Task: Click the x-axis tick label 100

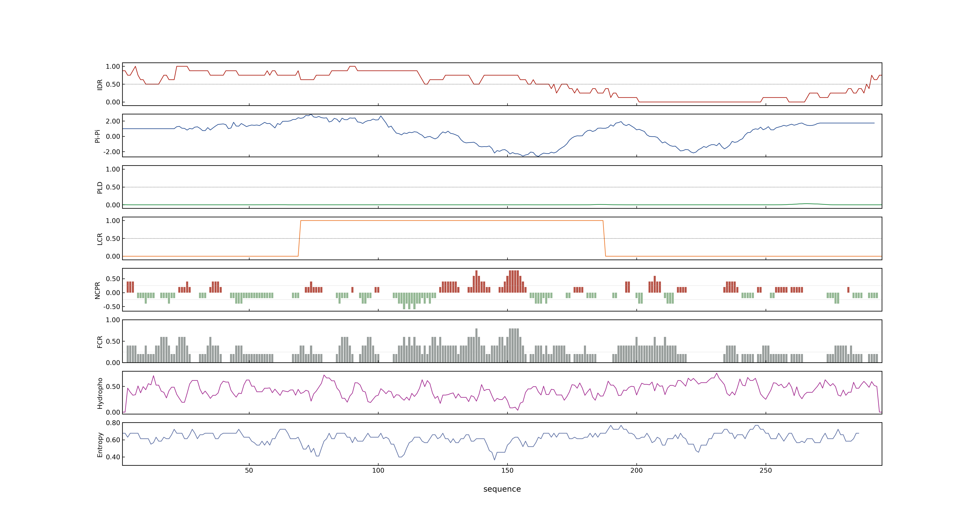Action: tap(378, 470)
